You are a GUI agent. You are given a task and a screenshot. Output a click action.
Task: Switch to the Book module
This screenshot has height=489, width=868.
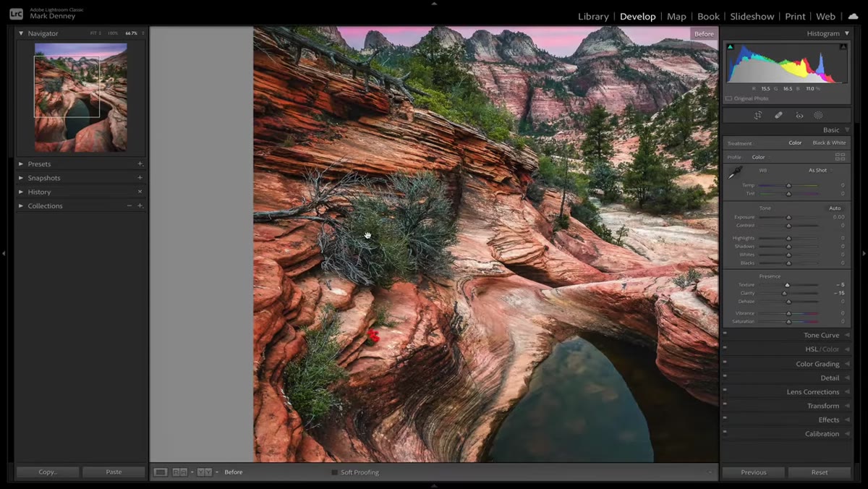[x=708, y=16]
